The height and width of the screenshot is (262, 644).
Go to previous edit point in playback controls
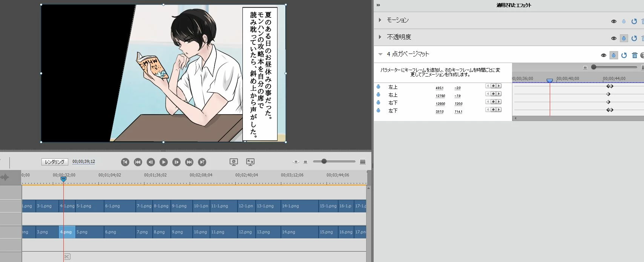pos(125,162)
